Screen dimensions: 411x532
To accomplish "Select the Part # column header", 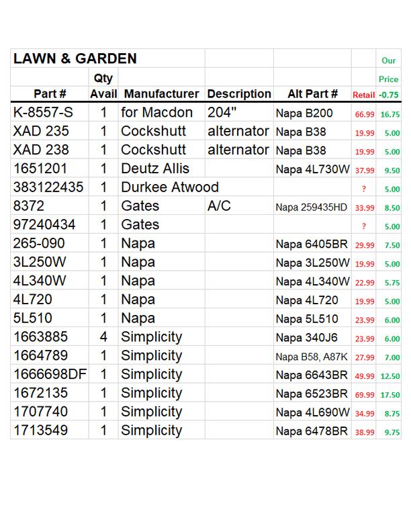I will [50, 94].
